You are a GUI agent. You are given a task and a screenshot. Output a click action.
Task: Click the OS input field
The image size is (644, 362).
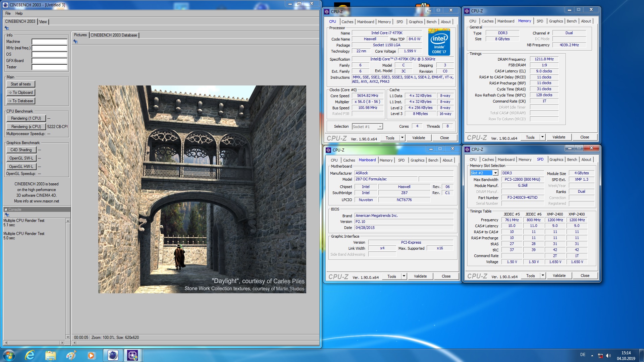click(x=49, y=54)
